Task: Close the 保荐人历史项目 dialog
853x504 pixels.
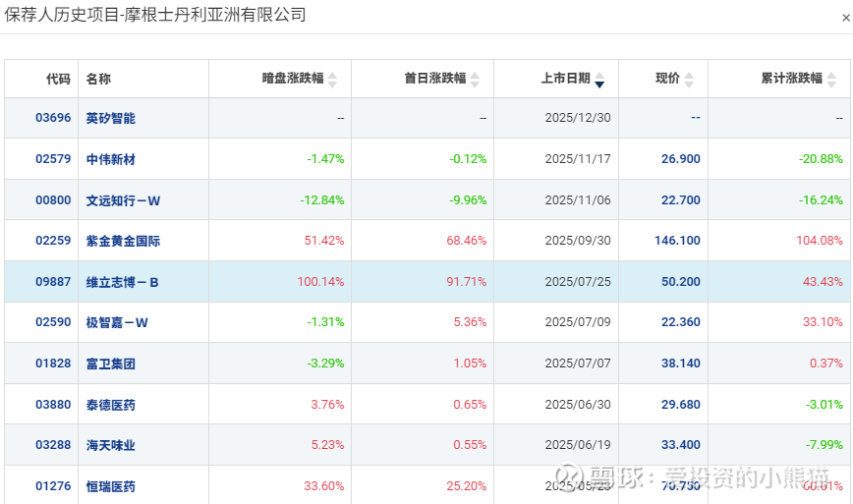Action: click(845, 18)
